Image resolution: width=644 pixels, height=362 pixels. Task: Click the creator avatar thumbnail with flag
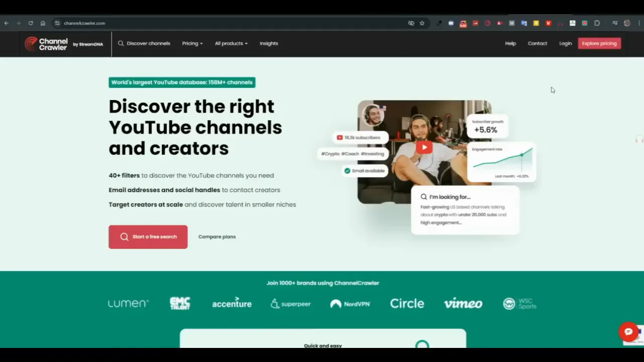373,115
